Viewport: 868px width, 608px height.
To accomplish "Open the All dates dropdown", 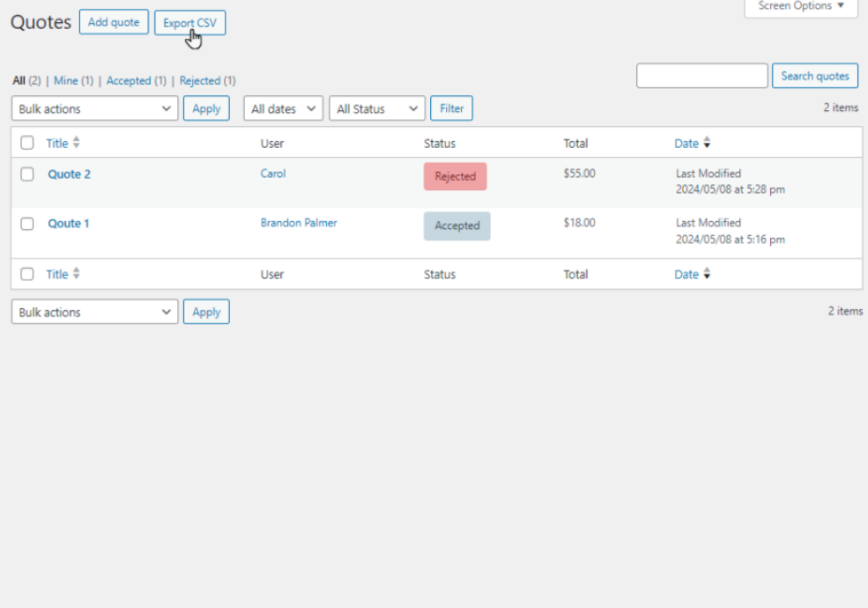I will coord(283,109).
